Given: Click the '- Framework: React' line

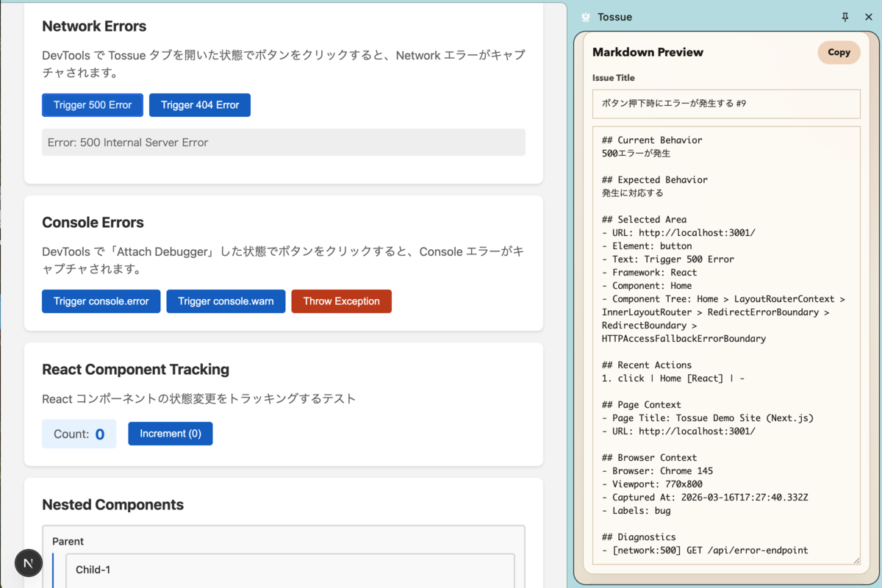Looking at the screenshot, I should click(x=650, y=273).
